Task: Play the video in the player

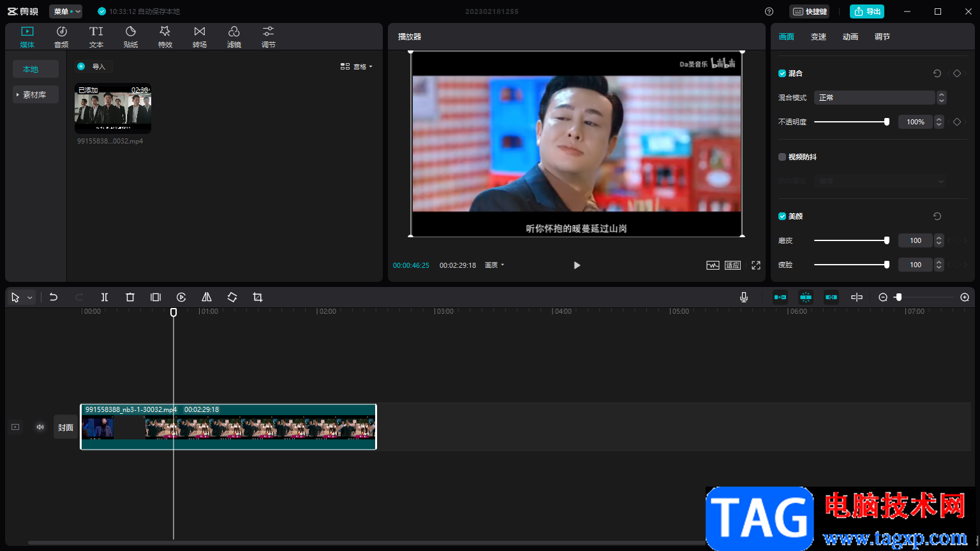Action: coord(577,265)
